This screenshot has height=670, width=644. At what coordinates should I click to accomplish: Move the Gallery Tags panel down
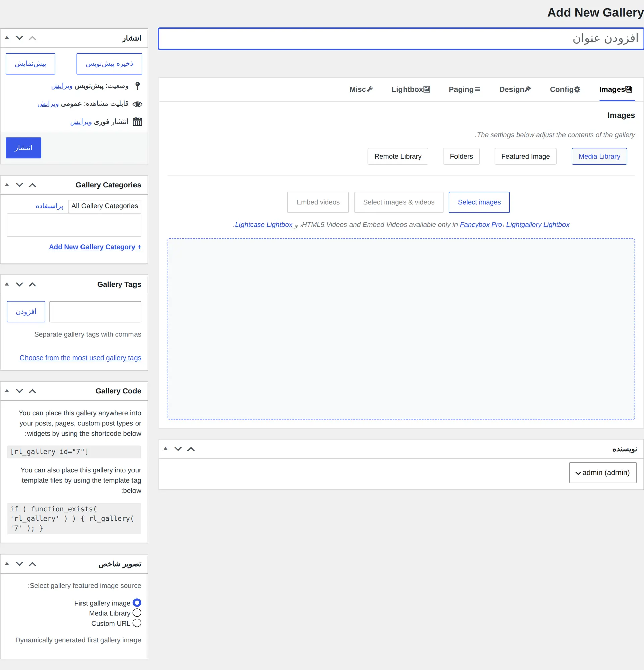[19, 284]
